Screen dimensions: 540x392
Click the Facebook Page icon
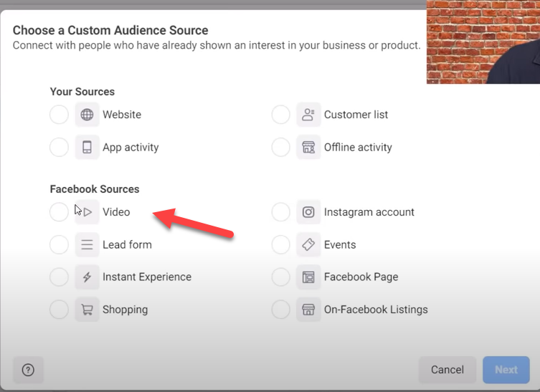tap(308, 277)
